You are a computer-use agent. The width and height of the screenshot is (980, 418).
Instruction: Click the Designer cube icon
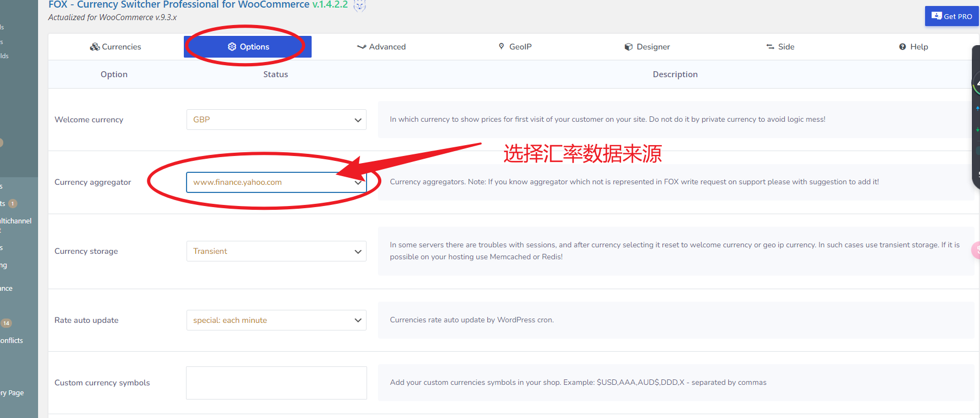[x=629, y=47]
